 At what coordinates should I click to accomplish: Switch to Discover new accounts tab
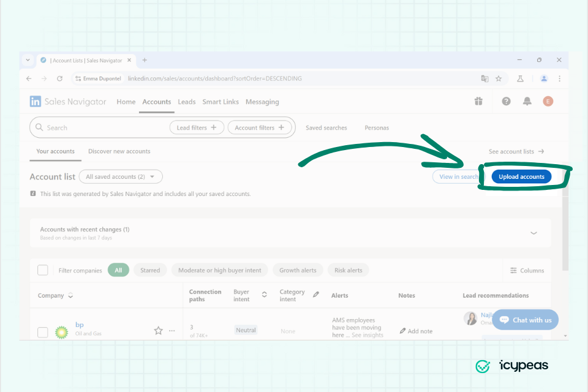point(119,151)
